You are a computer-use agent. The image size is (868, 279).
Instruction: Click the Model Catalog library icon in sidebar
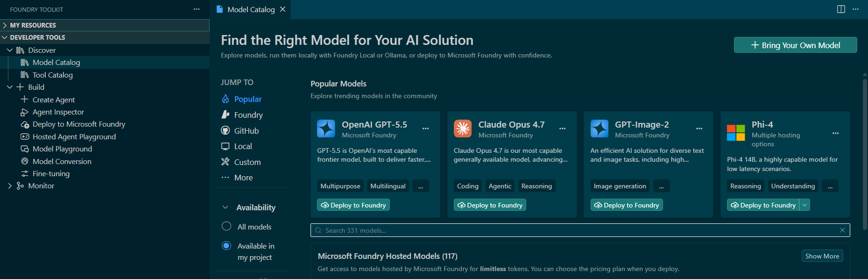(x=25, y=63)
